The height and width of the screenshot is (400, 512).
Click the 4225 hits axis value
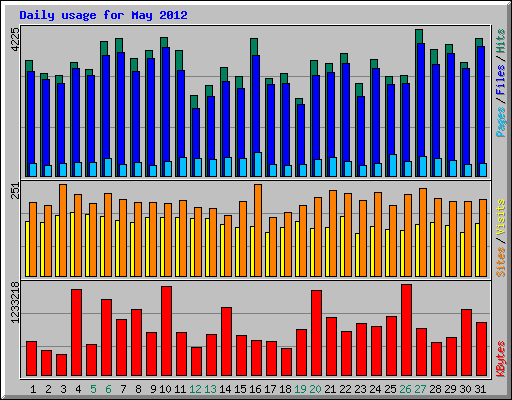(16, 39)
